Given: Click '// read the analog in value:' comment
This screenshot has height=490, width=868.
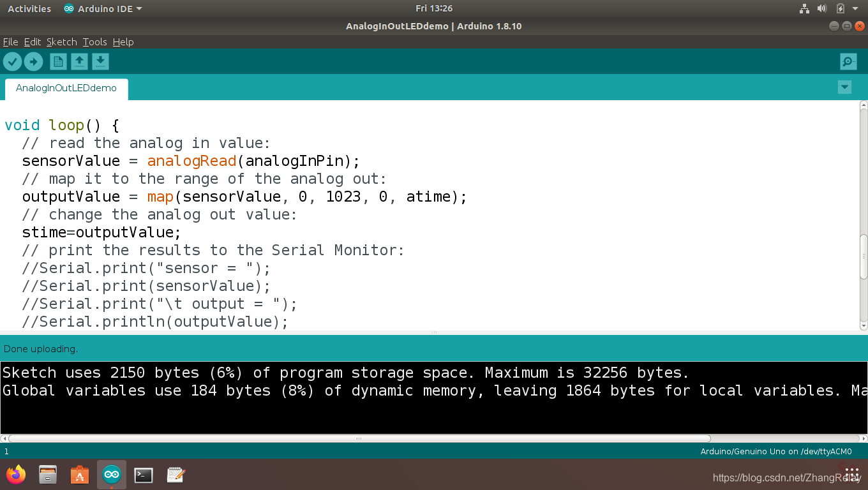Looking at the screenshot, I should pyautogui.click(x=146, y=143).
